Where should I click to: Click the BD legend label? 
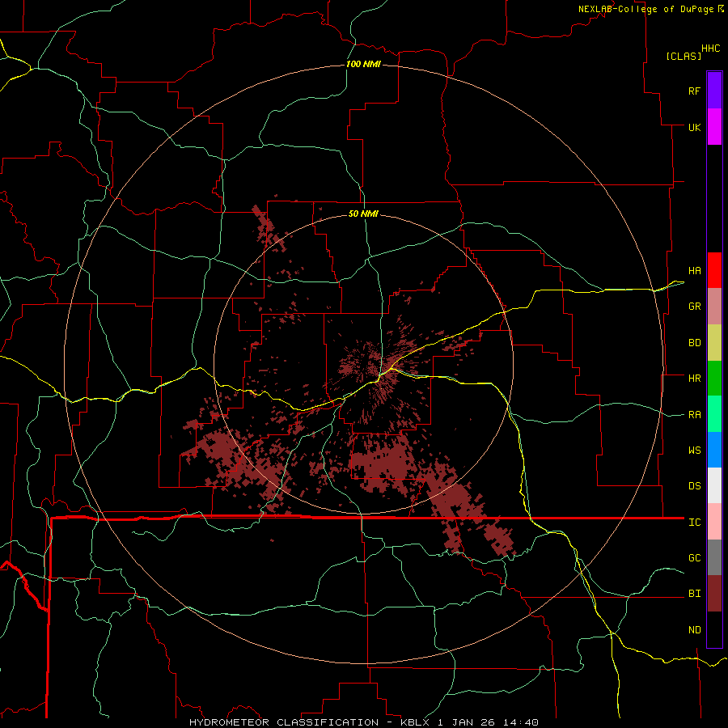[x=694, y=343]
